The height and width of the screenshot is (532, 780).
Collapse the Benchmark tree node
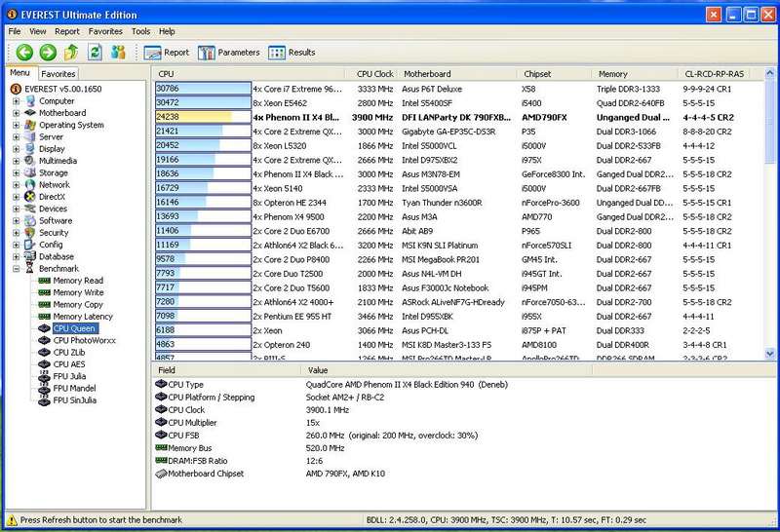click(x=17, y=269)
